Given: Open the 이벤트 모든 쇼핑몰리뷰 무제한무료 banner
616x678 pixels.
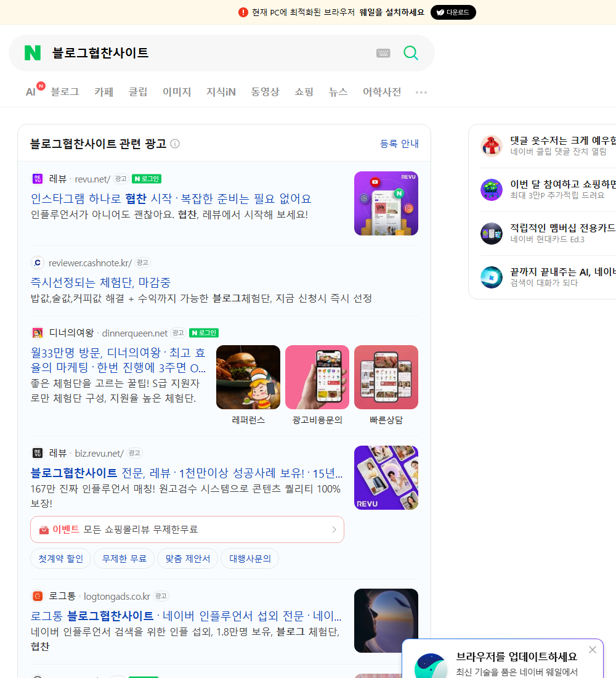Looking at the screenshot, I should coord(187,529).
